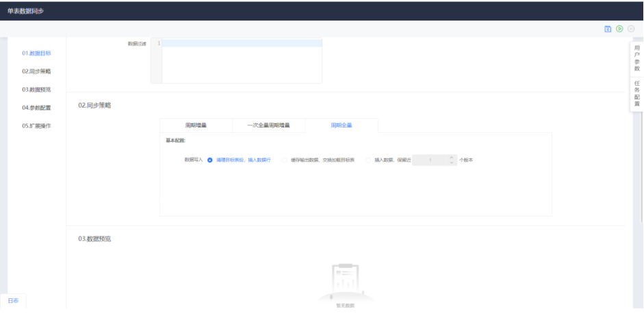Increase version count with the up arrow
The image size is (644, 318).
[451, 157]
